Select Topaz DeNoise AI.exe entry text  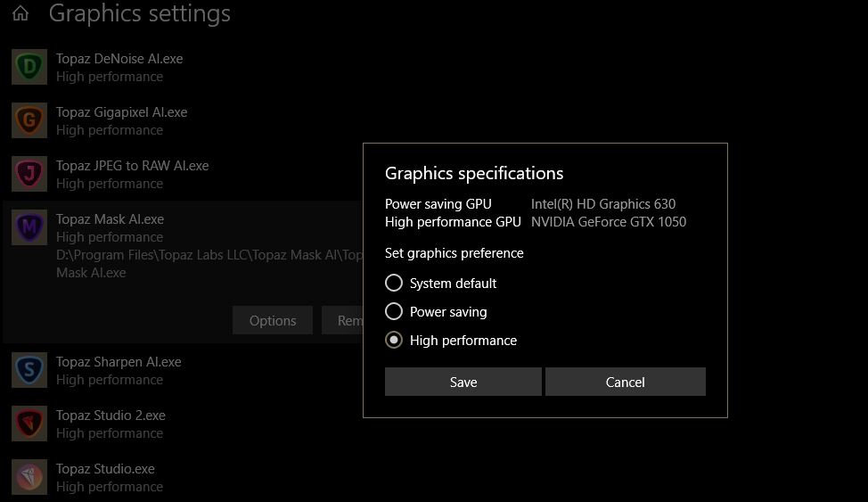(119, 59)
